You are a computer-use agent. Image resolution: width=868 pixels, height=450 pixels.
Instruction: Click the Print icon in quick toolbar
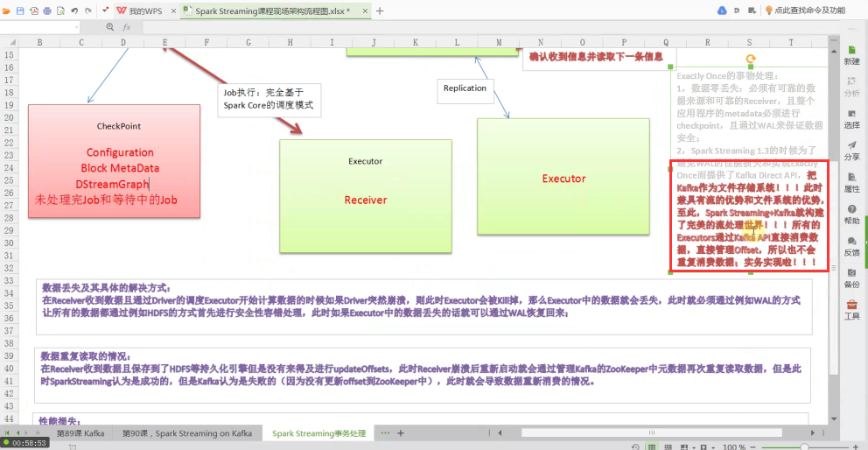point(47,11)
